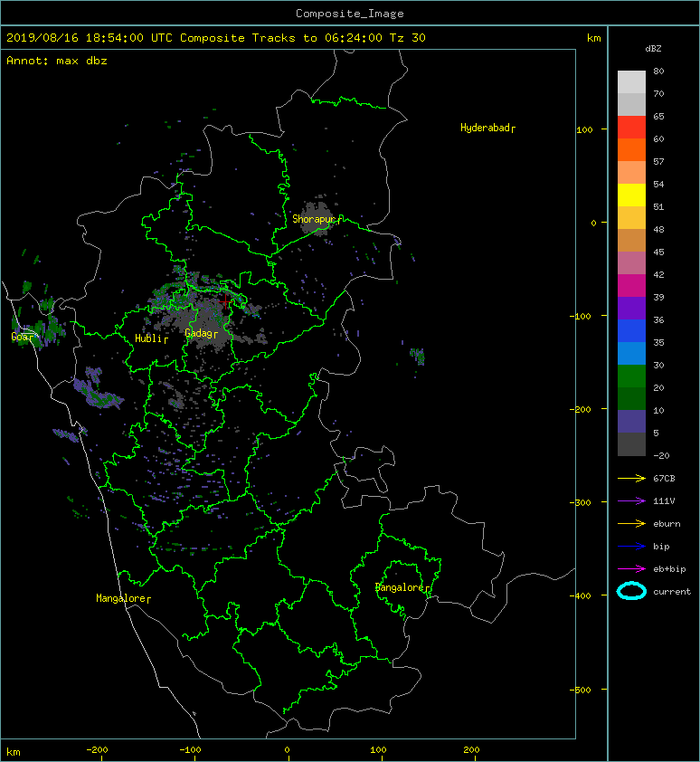Pick the brown dBZ color swatch

[x=631, y=241]
